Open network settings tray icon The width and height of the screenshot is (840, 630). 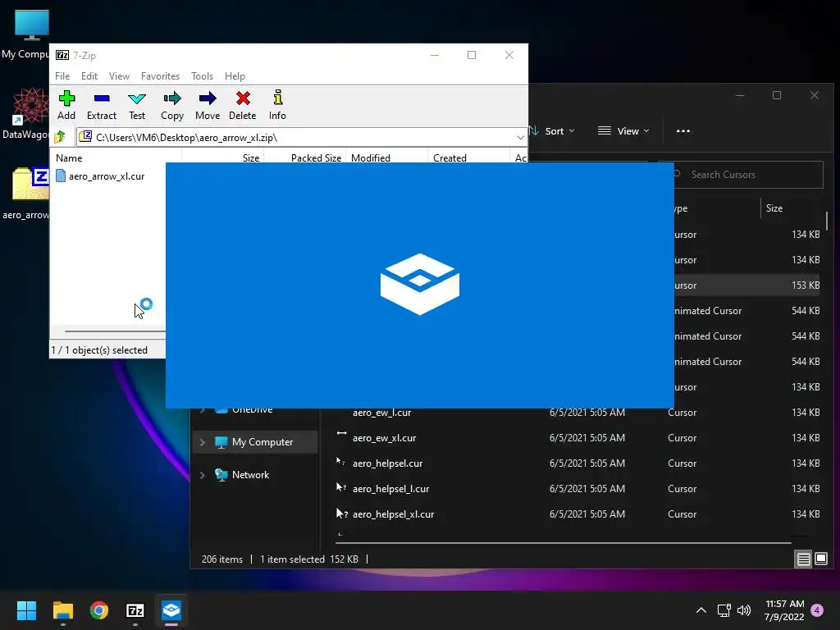[724, 610]
